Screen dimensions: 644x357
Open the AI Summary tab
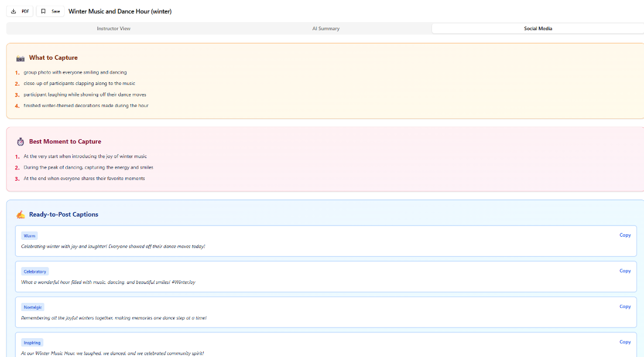[326, 28]
